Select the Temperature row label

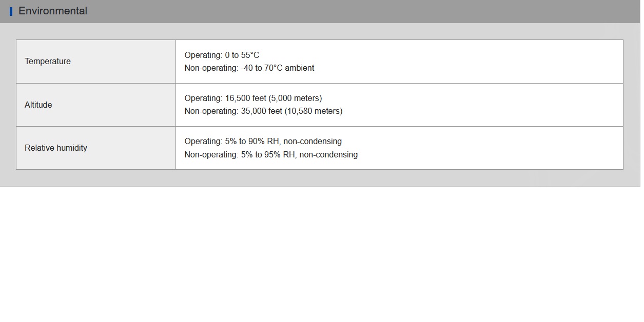(48, 61)
